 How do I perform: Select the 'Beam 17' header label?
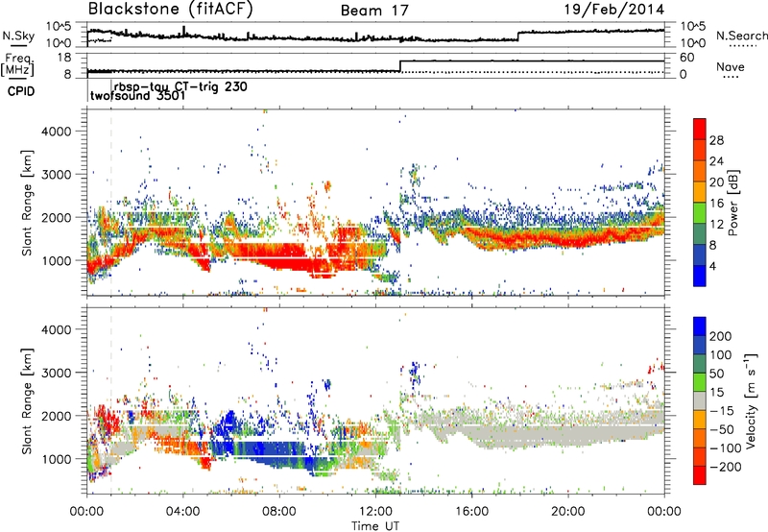coord(374,11)
